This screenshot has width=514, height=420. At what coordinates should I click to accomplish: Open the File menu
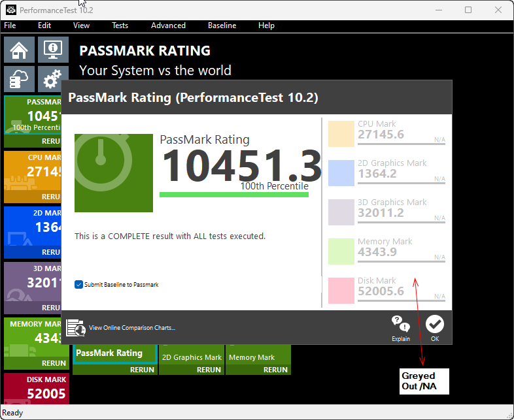point(10,25)
